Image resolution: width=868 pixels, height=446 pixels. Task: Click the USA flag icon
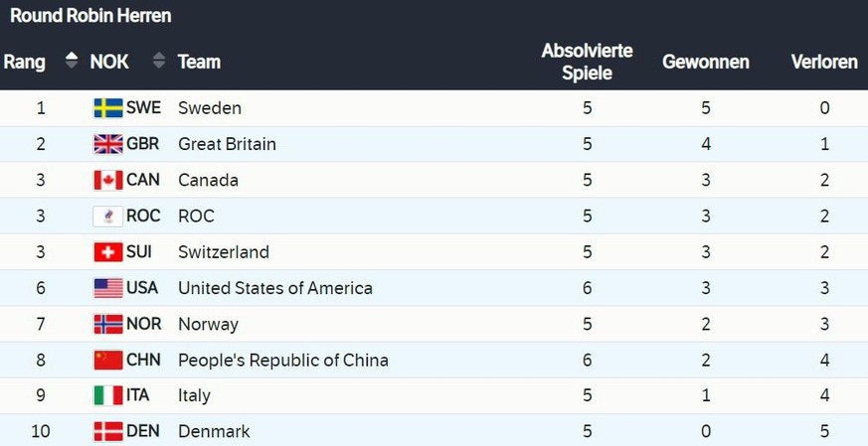108,288
